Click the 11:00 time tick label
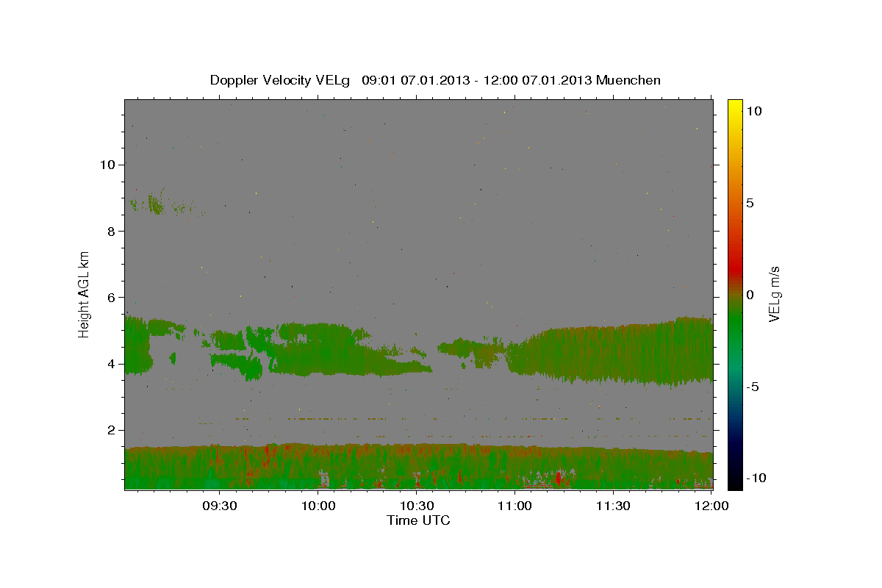 coord(514,506)
